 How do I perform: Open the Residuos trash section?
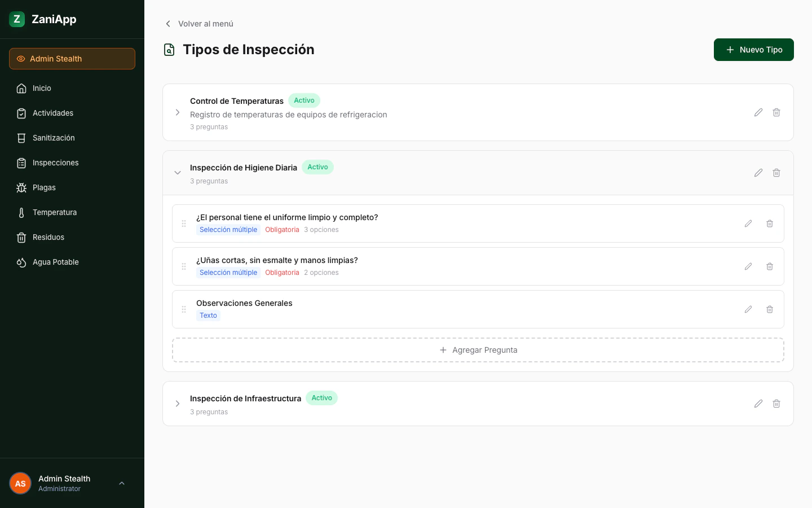[x=48, y=237]
